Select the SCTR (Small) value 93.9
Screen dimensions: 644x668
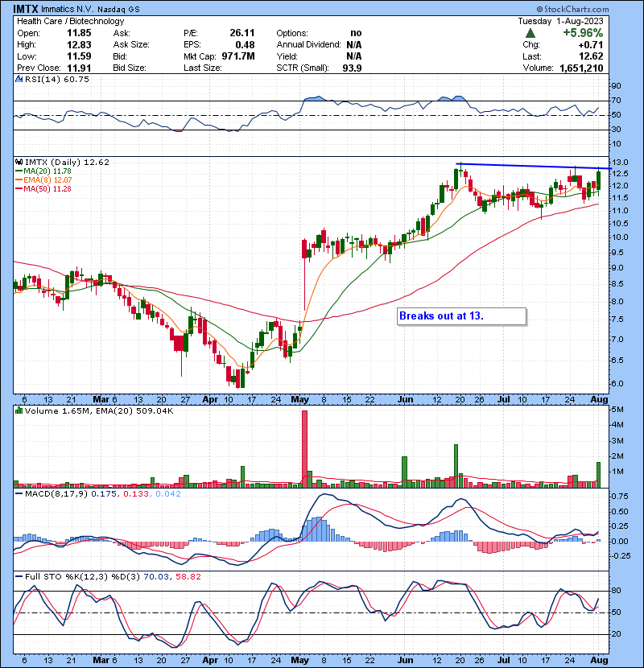click(x=352, y=68)
